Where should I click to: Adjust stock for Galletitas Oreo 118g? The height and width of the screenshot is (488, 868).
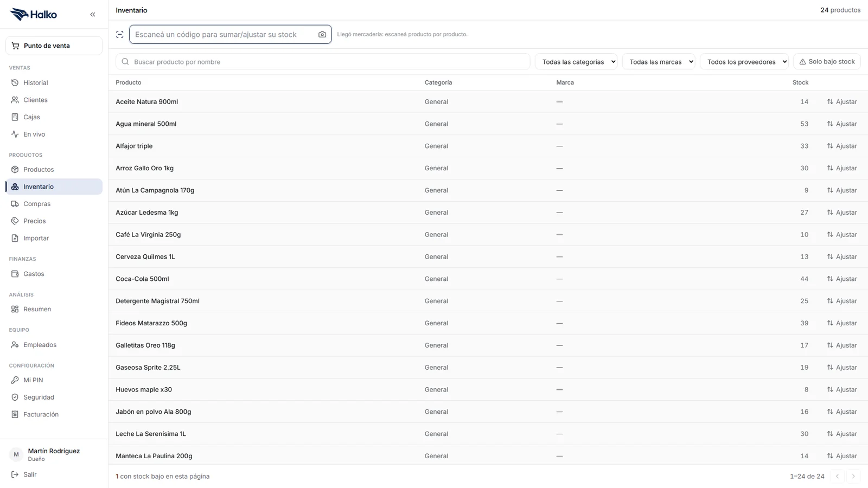coord(842,345)
